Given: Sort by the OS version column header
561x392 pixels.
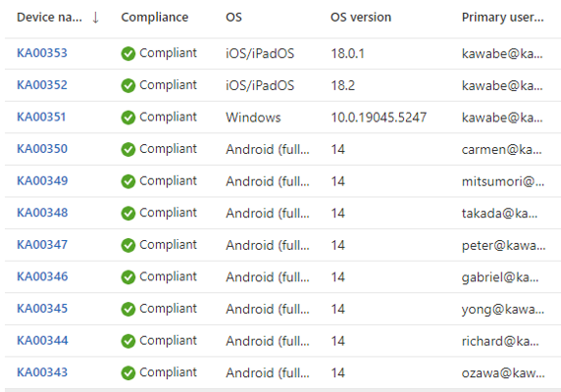Looking at the screenshot, I should click(361, 18).
